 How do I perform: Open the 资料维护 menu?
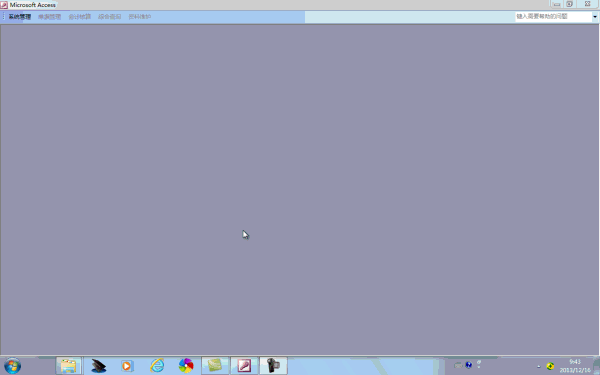[x=140, y=17]
